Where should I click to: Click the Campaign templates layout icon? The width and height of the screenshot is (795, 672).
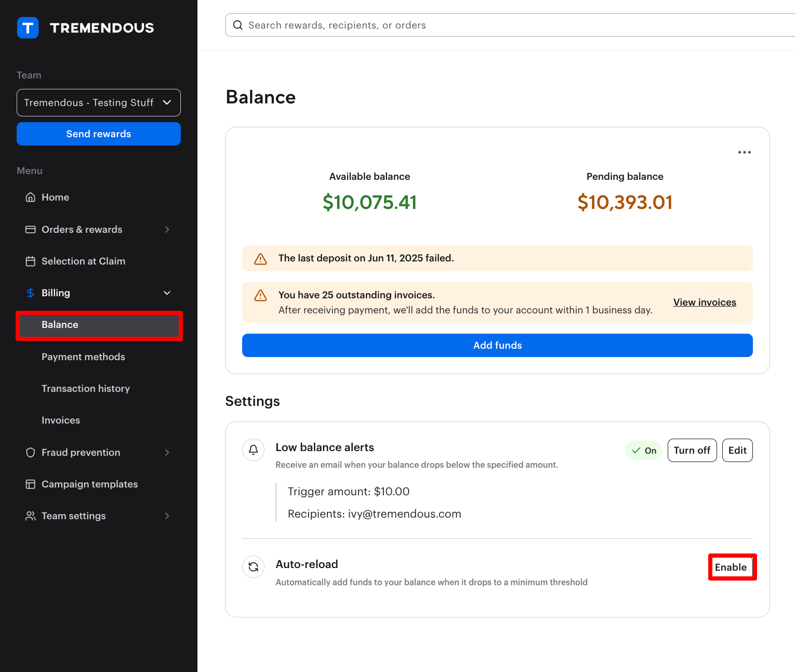(x=31, y=484)
